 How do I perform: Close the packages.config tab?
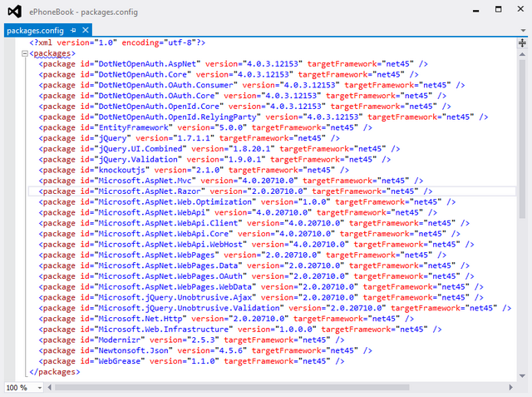pyautogui.click(x=86, y=30)
